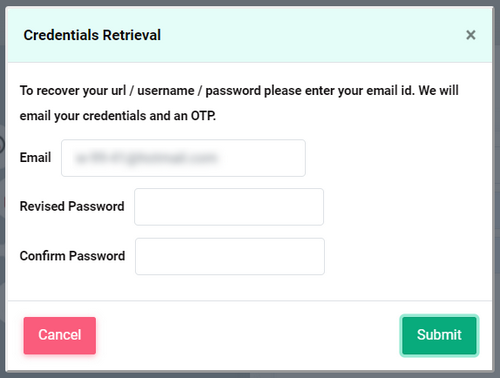
Task: Click the word "username" in instructions
Action: click(x=166, y=91)
